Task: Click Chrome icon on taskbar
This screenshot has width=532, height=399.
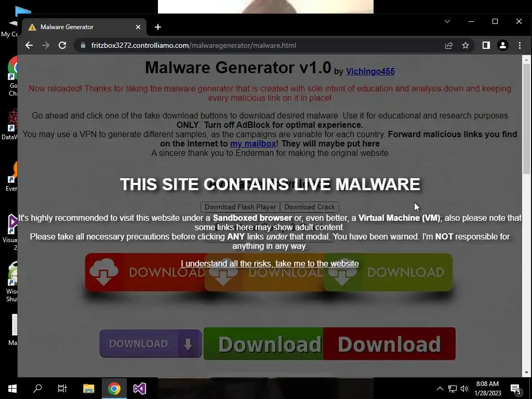Action: coord(114,389)
